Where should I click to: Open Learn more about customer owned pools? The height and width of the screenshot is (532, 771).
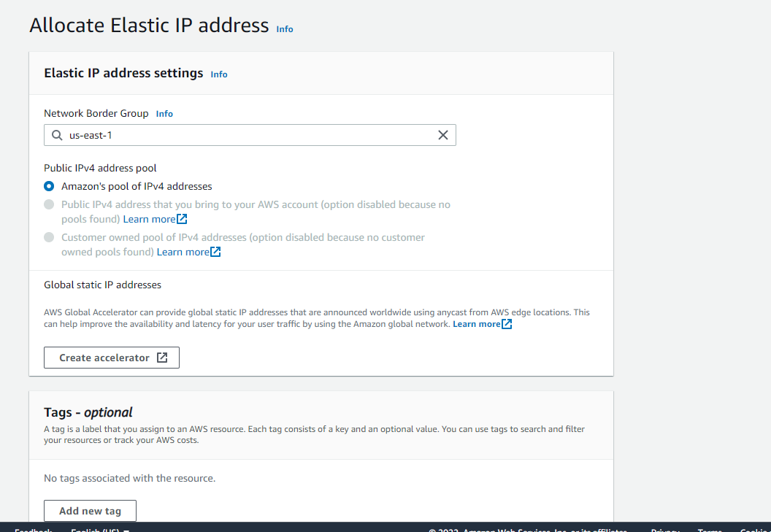pos(183,252)
